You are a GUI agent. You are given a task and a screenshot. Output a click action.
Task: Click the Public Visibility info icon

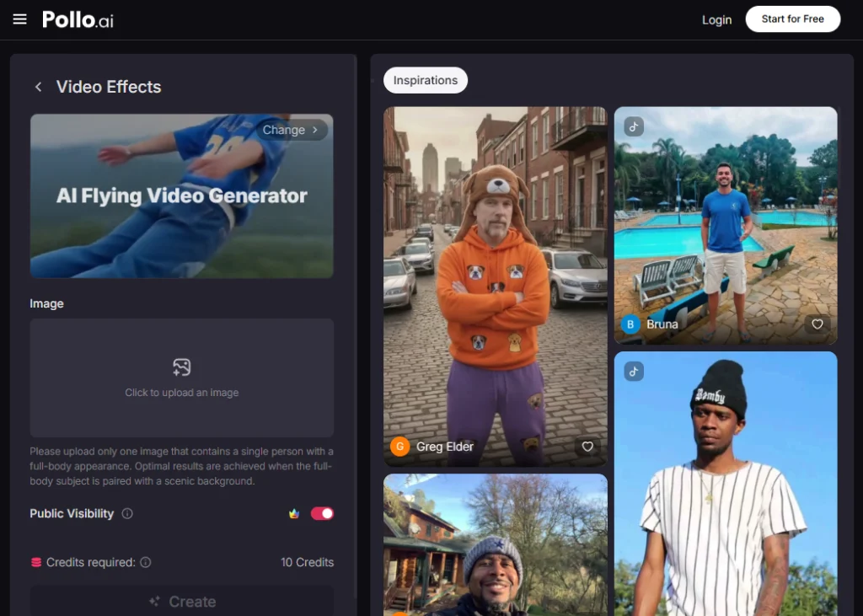pyautogui.click(x=127, y=513)
